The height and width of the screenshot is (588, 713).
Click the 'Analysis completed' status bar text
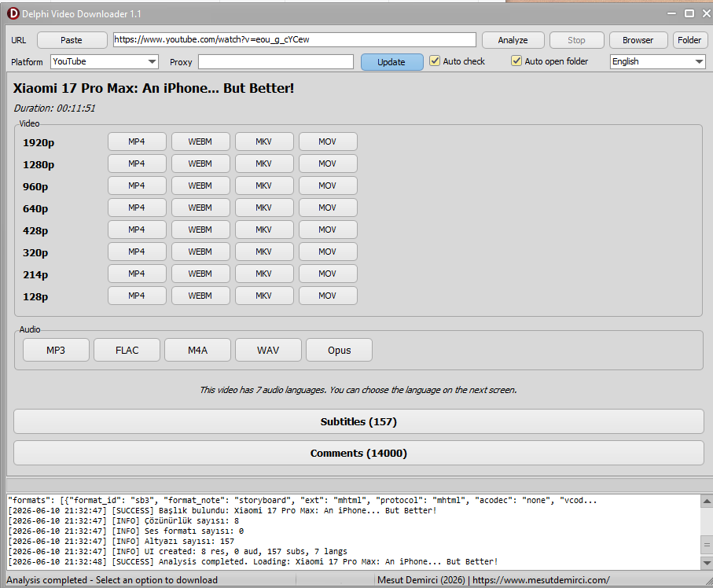click(x=112, y=580)
